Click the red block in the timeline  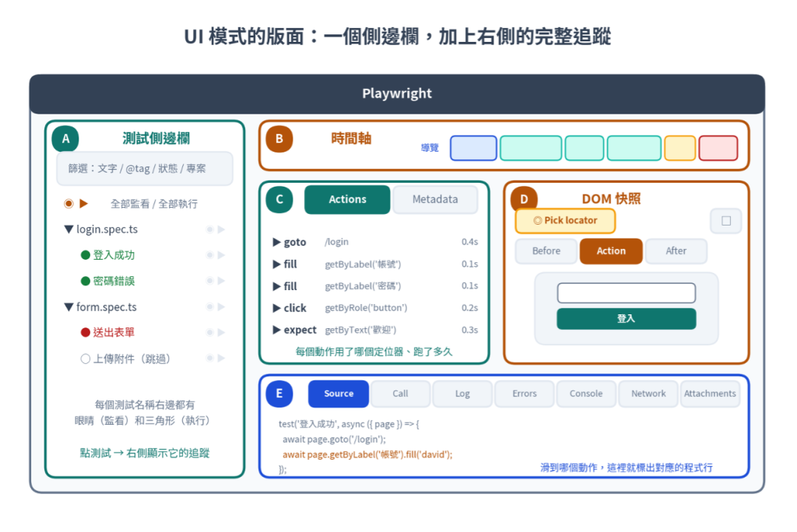[x=718, y=148]
